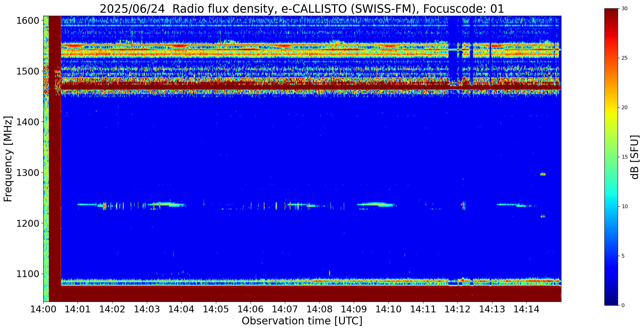644x330 pixels.
Task: Click the 14:05 time tick label
Action: click(216, 309)
